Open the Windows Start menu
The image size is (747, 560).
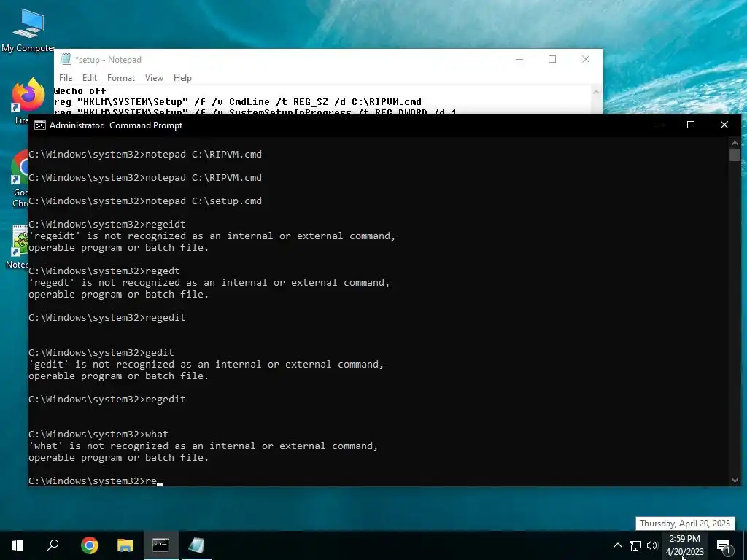(x=18, y=545)
